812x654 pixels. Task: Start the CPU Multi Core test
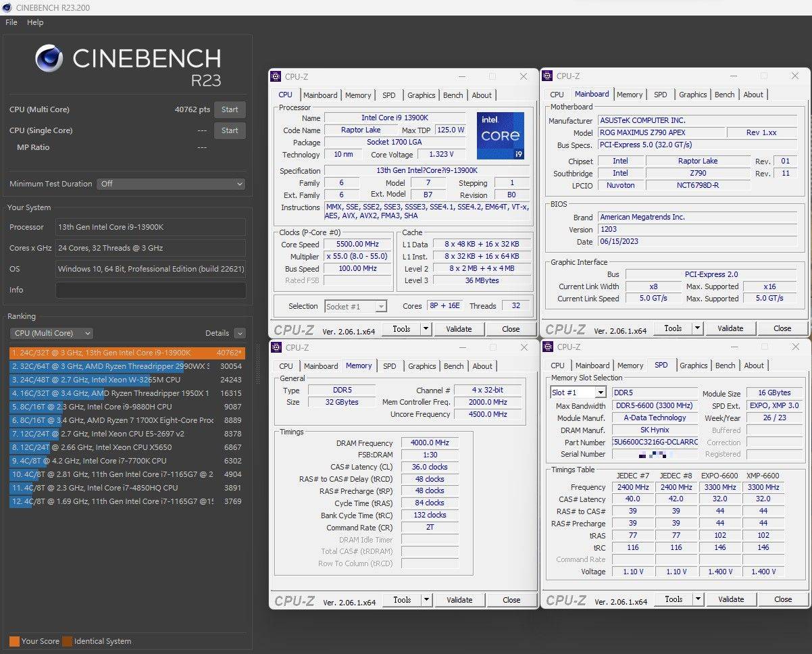pos(230,109)
